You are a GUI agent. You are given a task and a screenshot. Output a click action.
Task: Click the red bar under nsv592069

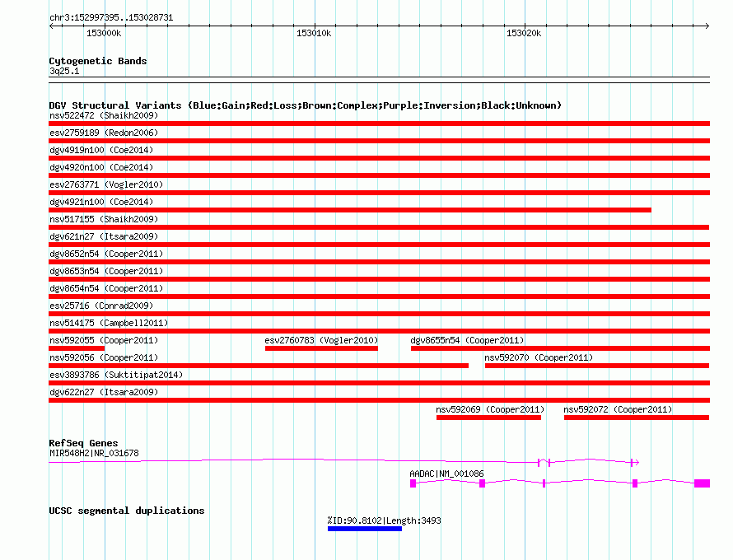tap(489, 418)
